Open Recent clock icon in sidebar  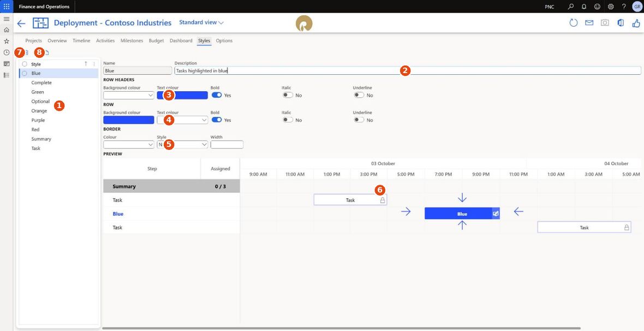[x=7, y=52]
